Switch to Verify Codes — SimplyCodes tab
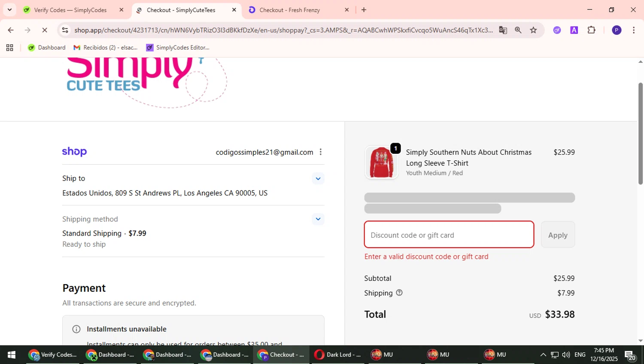Screen dimensions: 644x364 (x=70, y=10)
